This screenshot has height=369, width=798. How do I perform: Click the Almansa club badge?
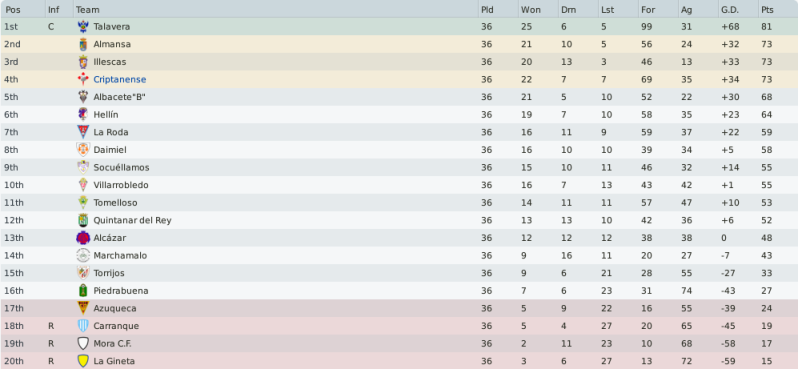83,44
